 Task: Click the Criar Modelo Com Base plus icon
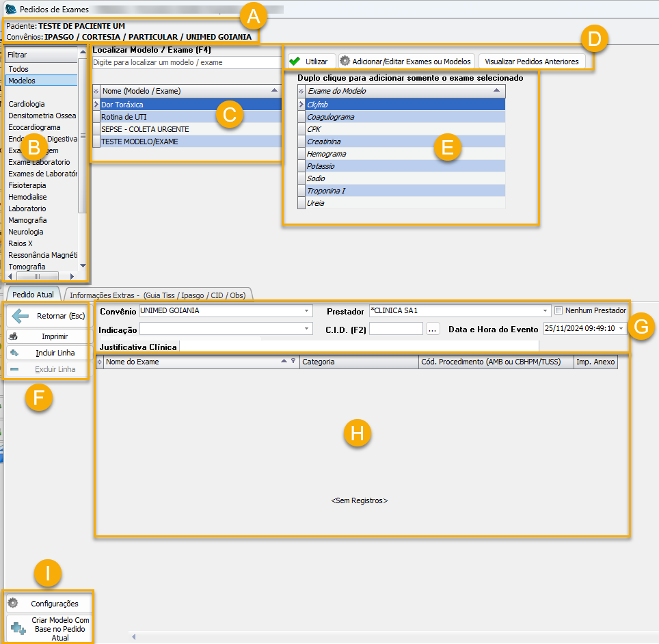18,628
